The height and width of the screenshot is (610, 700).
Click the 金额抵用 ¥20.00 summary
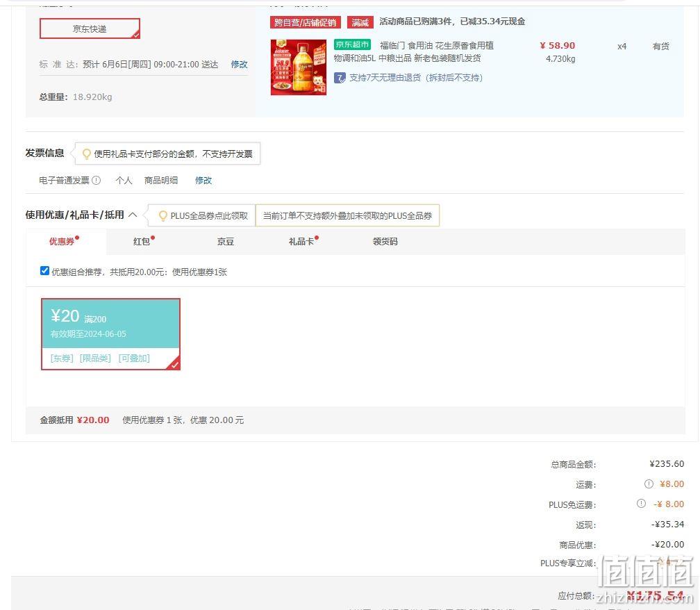74,420
